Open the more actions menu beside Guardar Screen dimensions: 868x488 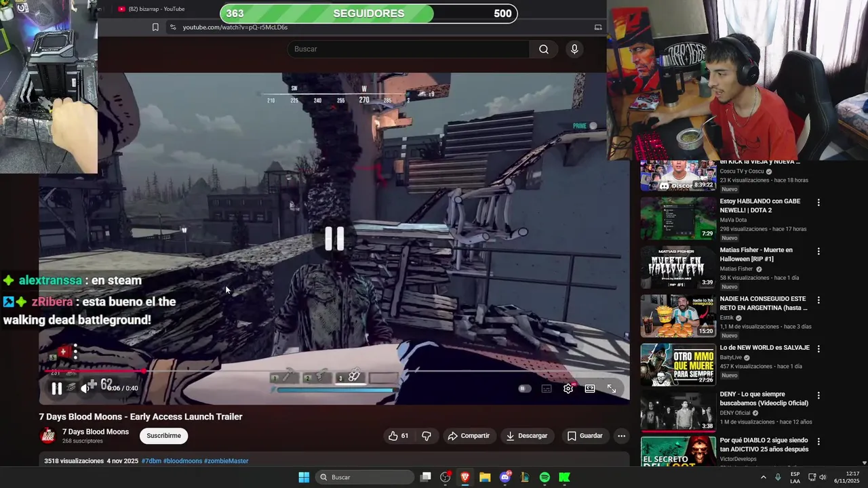[621, 436]
